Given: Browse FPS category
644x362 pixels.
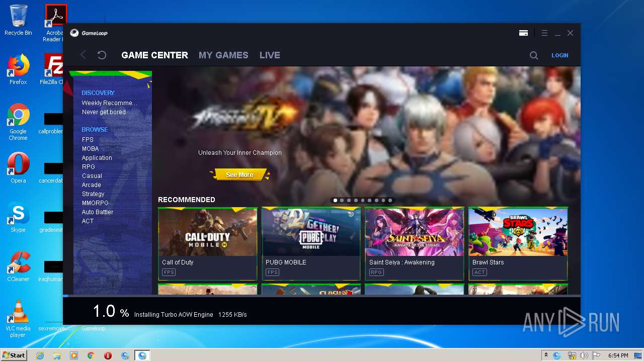Looking at the screenshot, I should click(x=88, y=140).
